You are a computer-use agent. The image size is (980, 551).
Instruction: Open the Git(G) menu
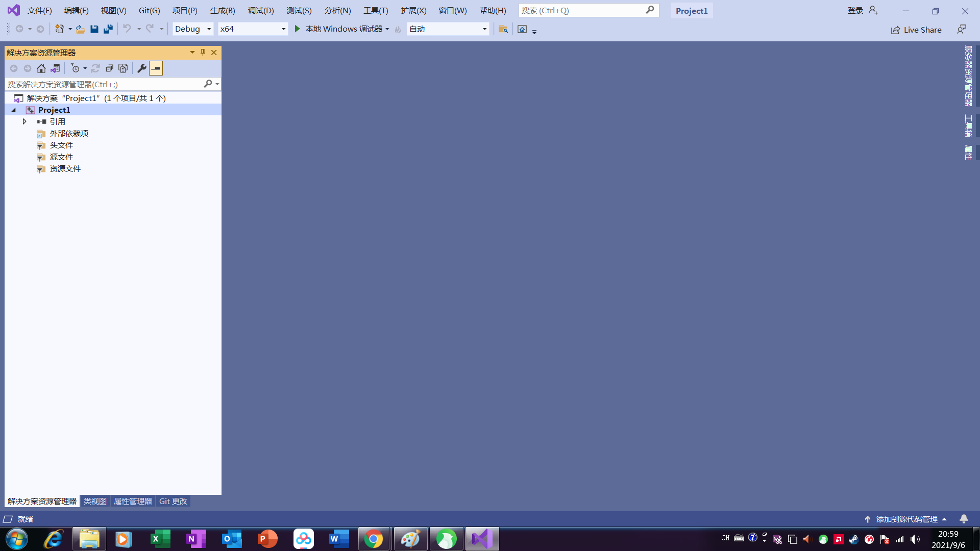click(150, 11)
